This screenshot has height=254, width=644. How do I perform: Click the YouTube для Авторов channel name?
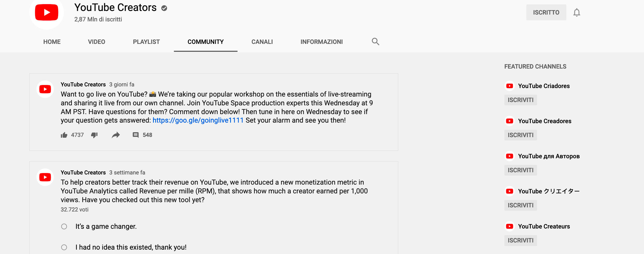pos(549,156)
